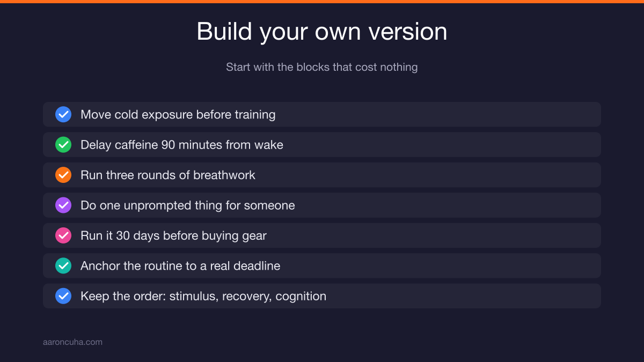Viewport: 644px width, 362px height.
Task: Click the orange accent bar at top
Action: click(322, 2)
